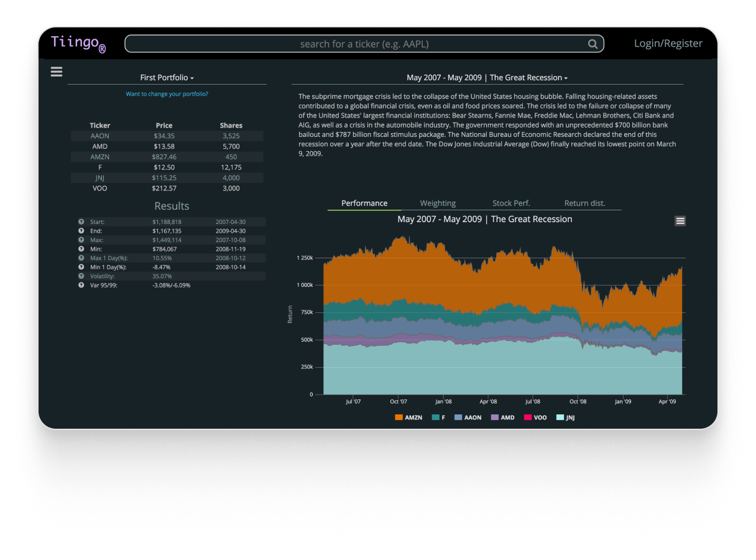Click 'Want to change your portfolio?' link
Viewport: 756px width, 560px height.
[167, 94]
